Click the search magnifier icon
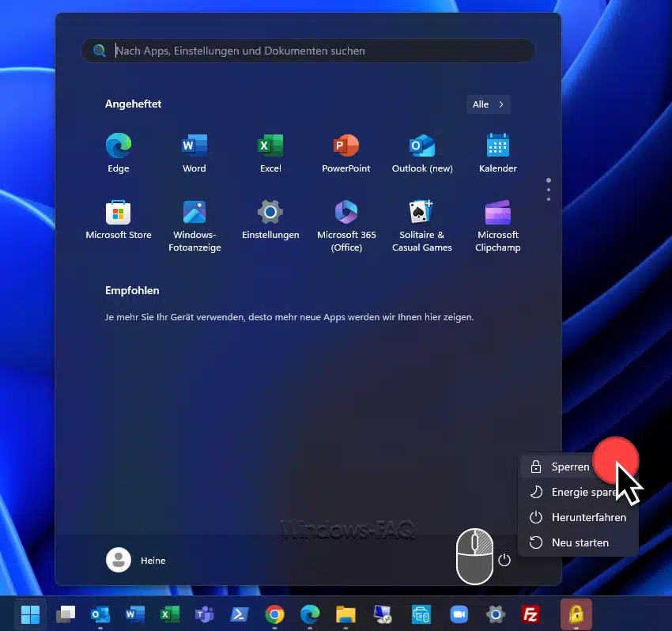 pyautogui.click(x=100, y=51)
